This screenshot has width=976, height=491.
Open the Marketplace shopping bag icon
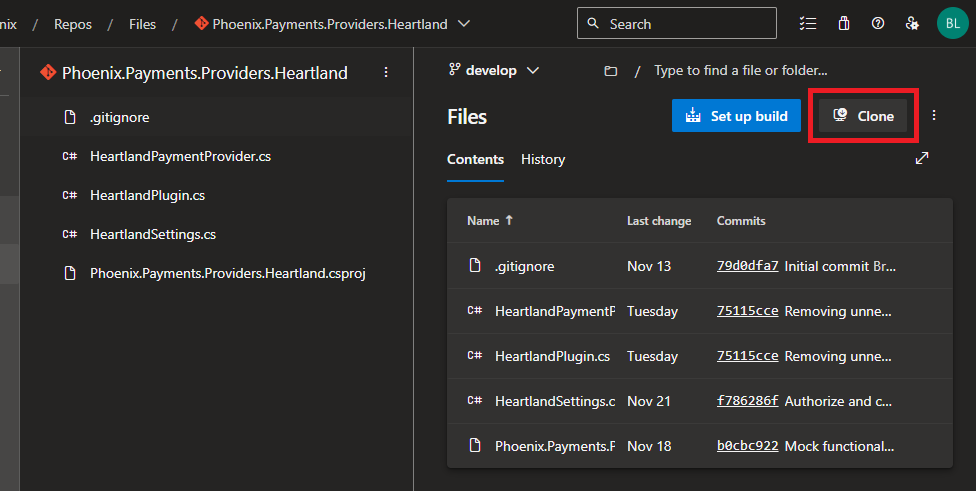tap(844, 24)
